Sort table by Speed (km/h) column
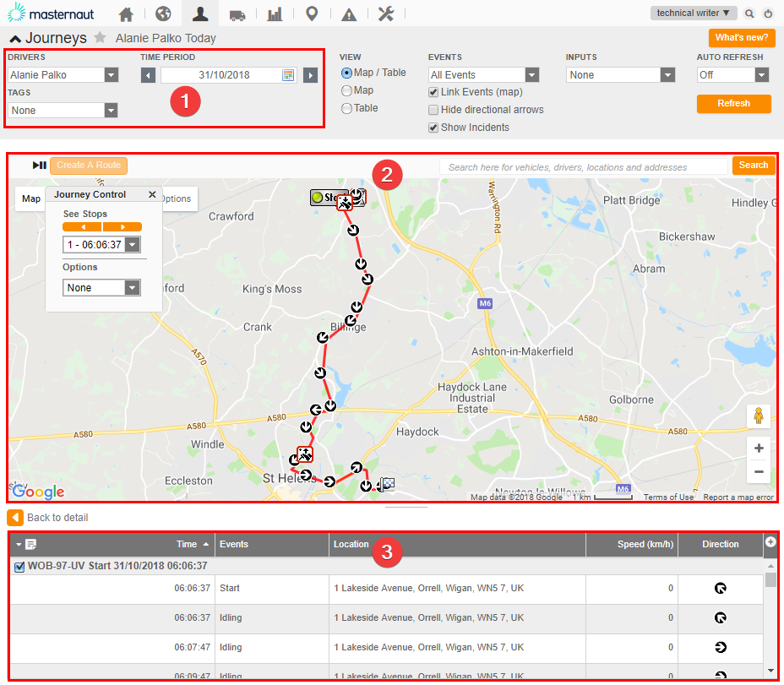 (645, 544)
